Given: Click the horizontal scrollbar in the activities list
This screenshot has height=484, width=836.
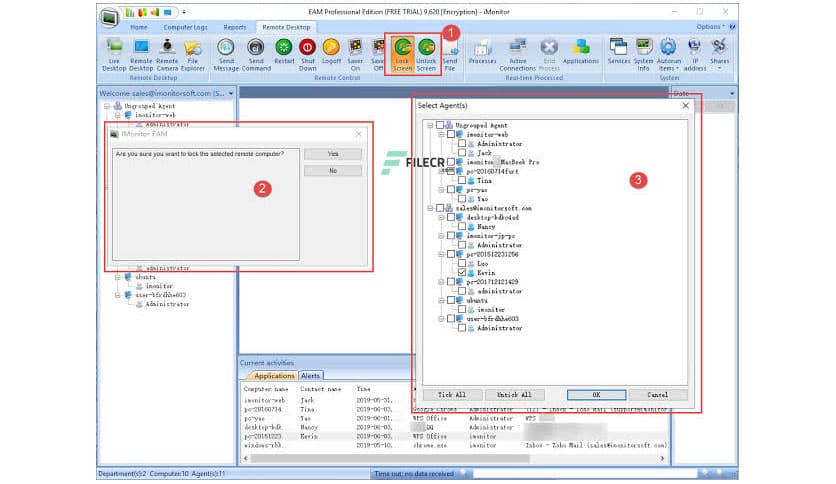Looking at the screenshot, I should pyautogui.click(x=390, y=458).
